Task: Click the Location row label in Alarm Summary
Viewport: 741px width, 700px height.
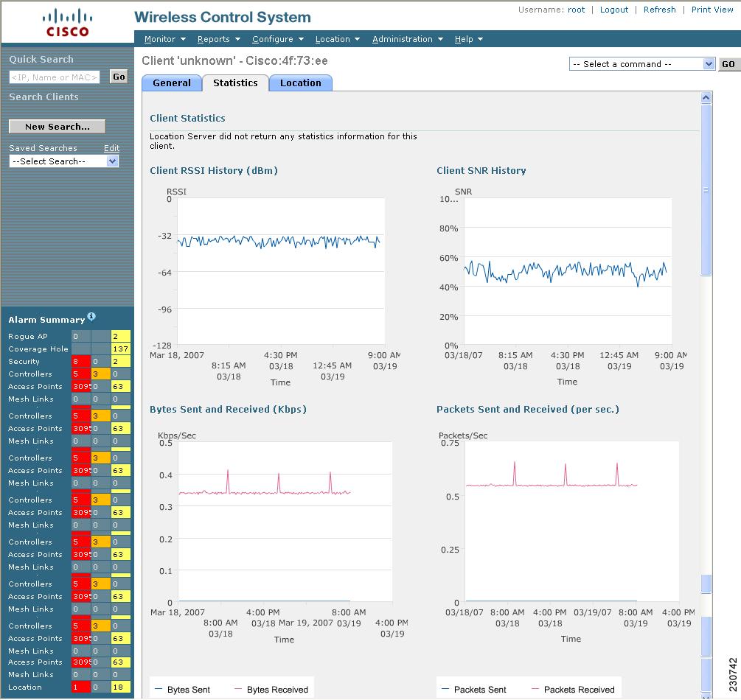Action: pos(25,687)
